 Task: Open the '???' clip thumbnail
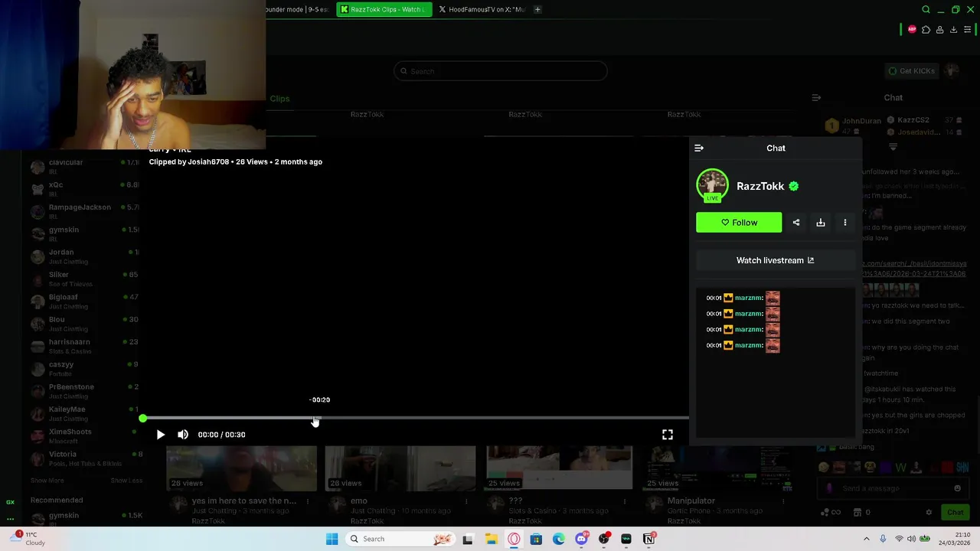click(559, 469)
